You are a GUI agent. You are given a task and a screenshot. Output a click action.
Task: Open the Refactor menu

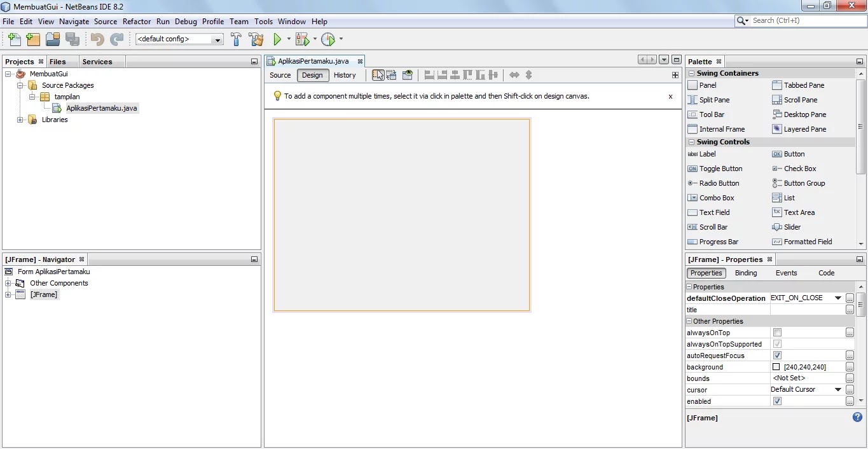(136, 21)
